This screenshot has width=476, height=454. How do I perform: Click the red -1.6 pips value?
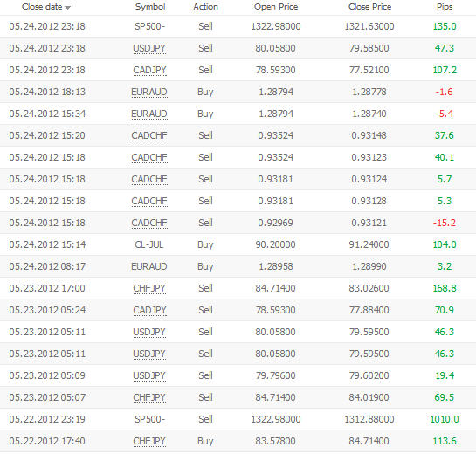445,92
